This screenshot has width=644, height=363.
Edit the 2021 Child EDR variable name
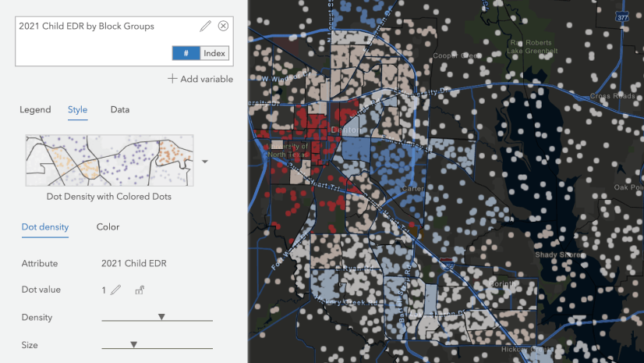tap(205, 26)
